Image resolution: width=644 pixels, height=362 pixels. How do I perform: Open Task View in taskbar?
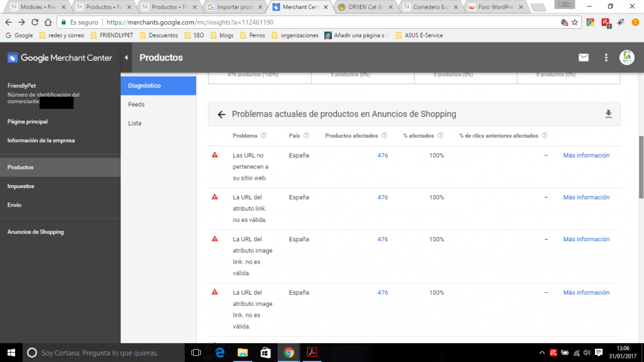coord(196,353)
